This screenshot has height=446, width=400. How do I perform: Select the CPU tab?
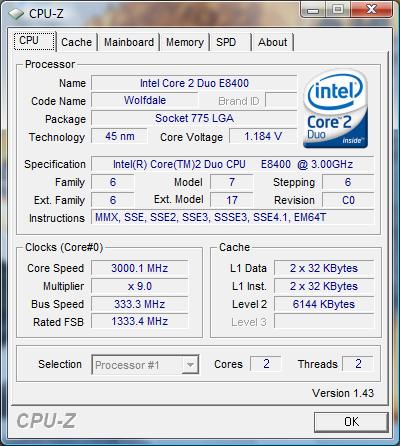tap(34, 41)
